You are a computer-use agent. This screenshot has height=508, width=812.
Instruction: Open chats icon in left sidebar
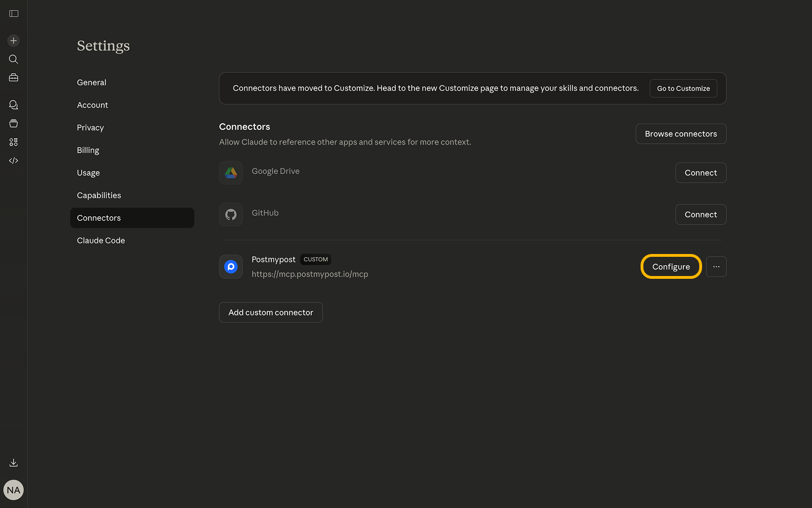point(14,105)
